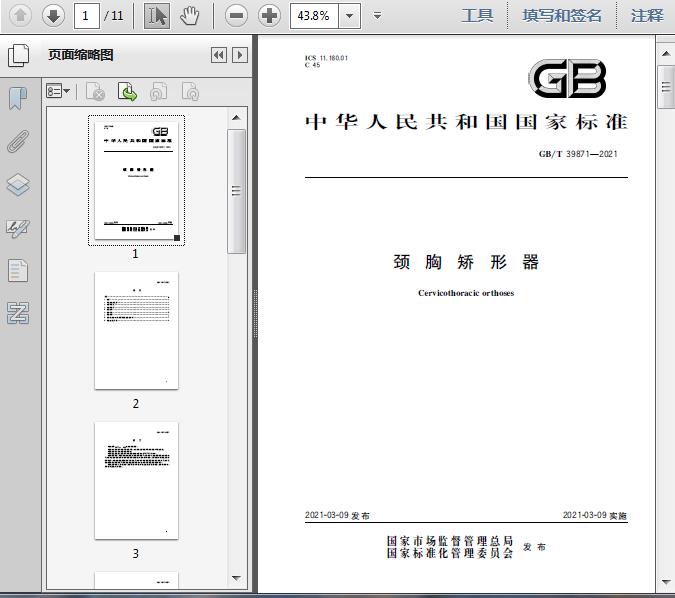Expand the thumbnails panel right-arrow button
The image size is (675, 598).
tap(240, 55)
